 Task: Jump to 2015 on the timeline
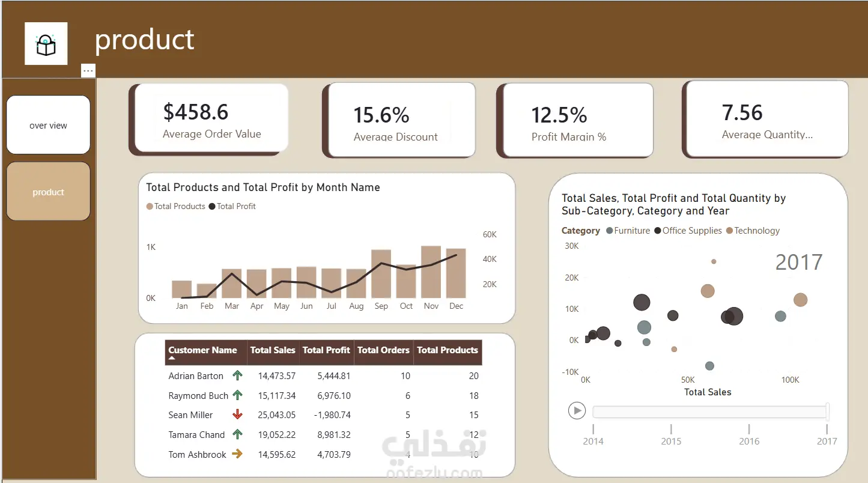coord(671,440)
